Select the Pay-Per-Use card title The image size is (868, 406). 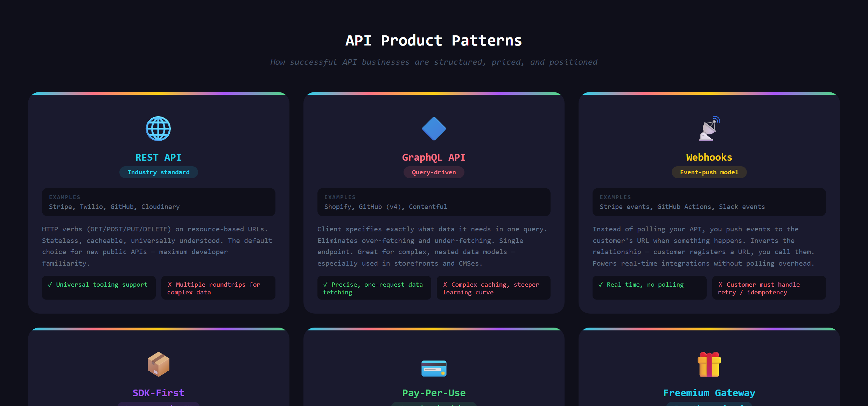[434, 393]
